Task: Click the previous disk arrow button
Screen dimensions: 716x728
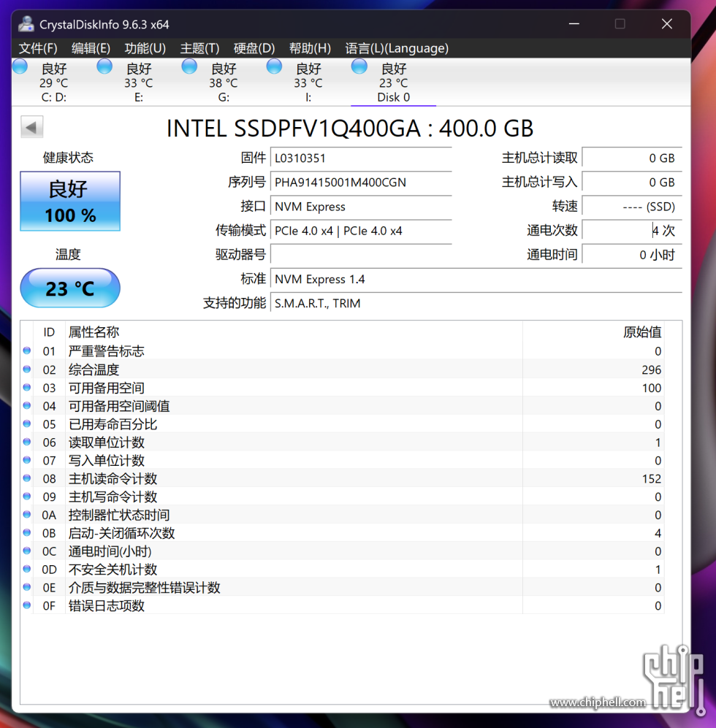Action: (x=32, y=127)
